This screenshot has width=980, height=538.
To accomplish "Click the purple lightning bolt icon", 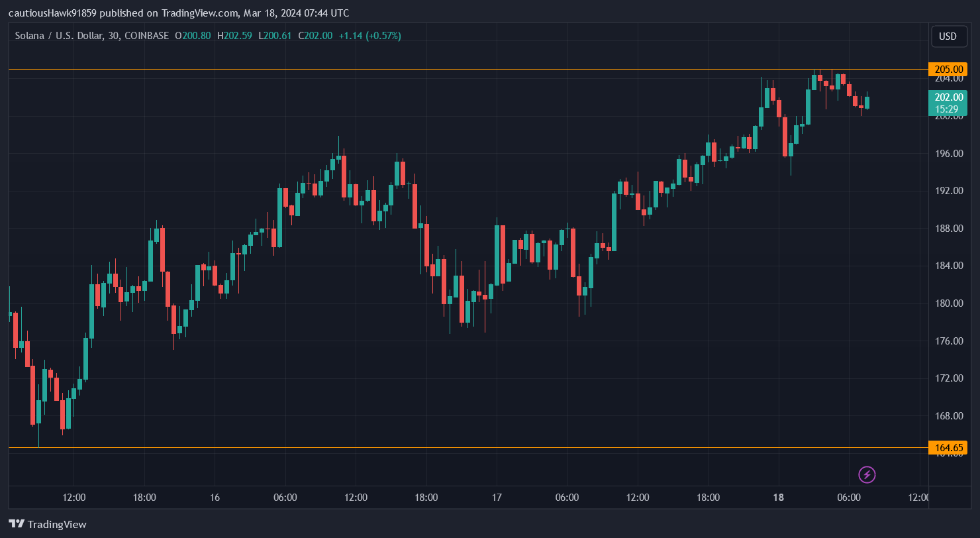I will point(867,474).
